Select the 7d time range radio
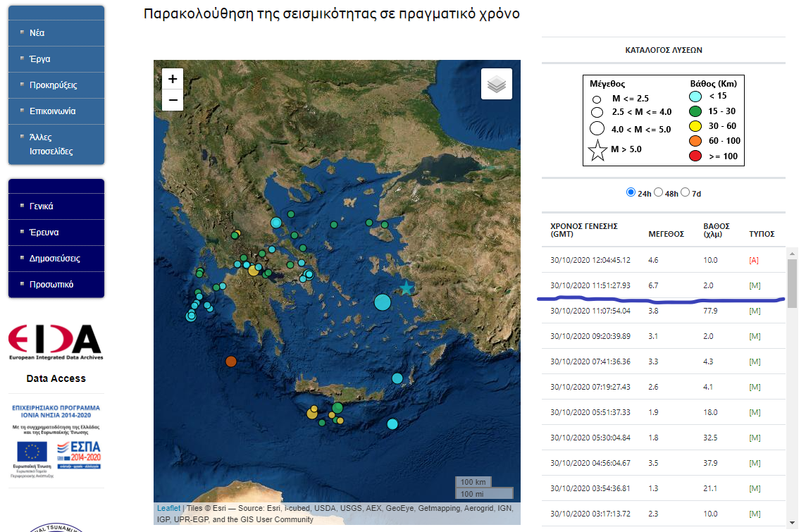The image size is (806, 532). coord(685,192)
